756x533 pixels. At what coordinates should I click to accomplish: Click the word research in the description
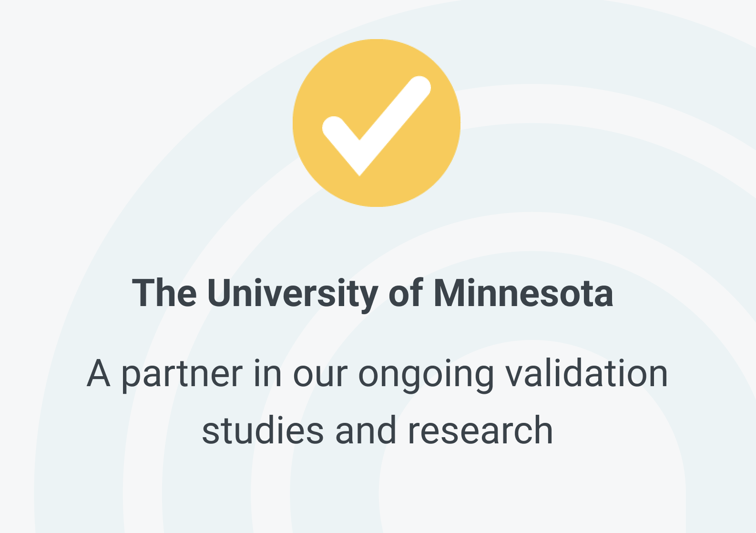pos(480,430)
